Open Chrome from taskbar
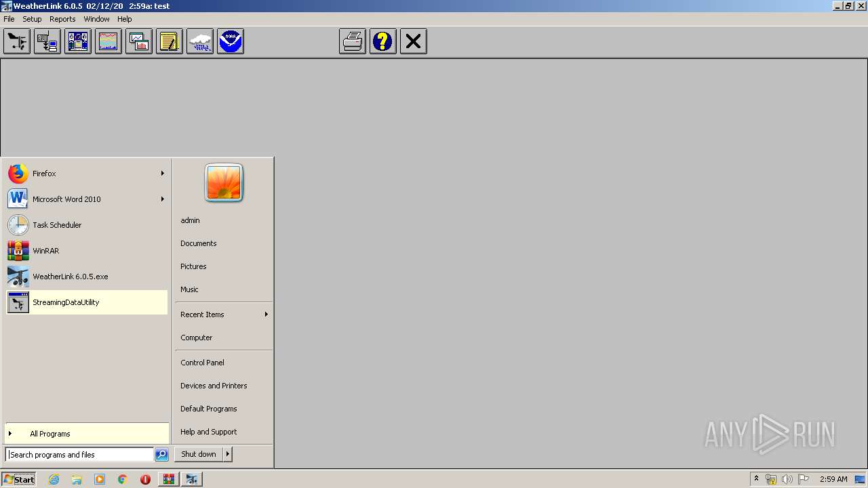 click(123, 479)
